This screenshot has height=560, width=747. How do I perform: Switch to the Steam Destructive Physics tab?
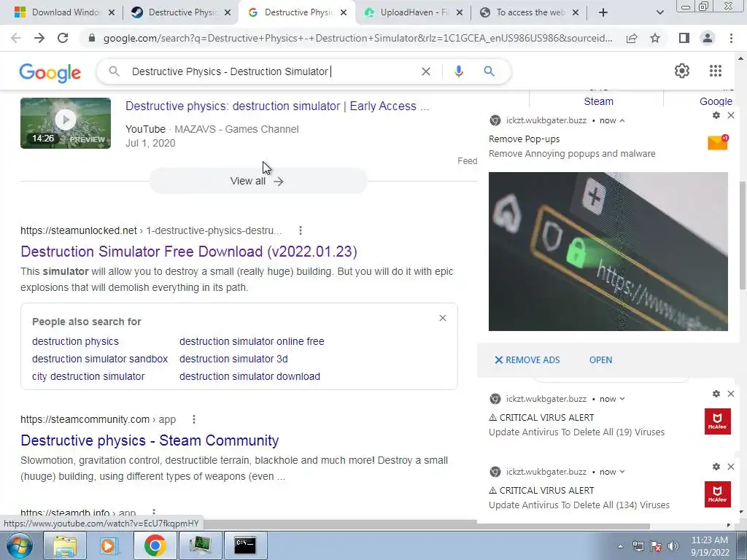click(181, 13)
